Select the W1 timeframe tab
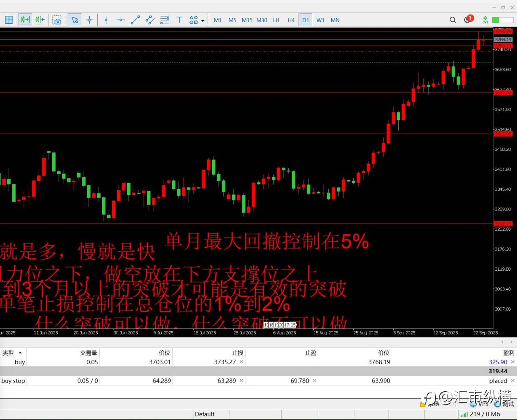Viewport: 517px width, 420px height. tap(320, 20)
